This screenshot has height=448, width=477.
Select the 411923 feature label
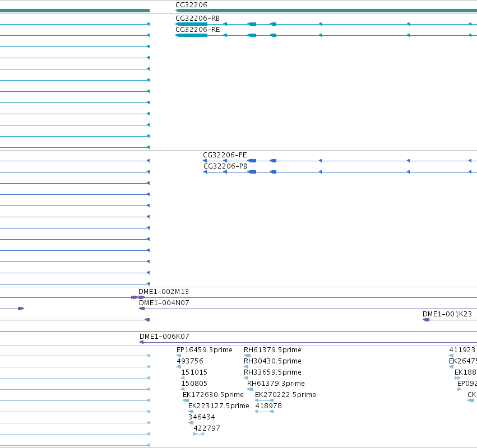click(462, 350)
